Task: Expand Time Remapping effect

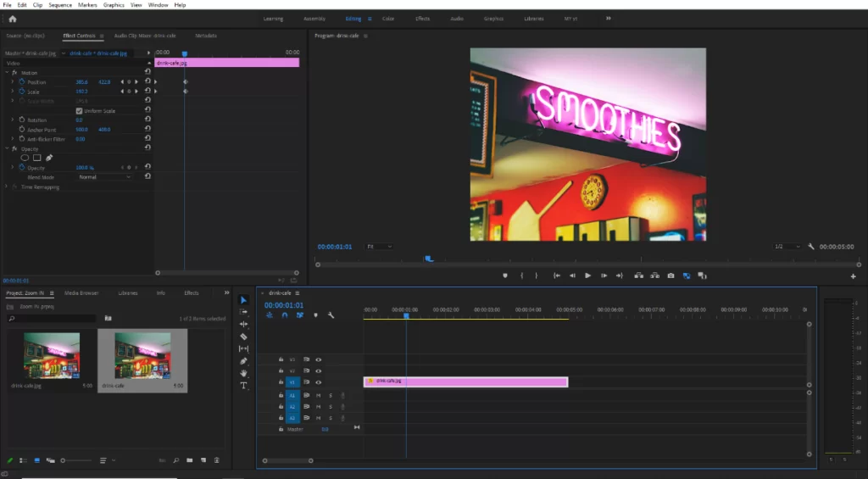Action: click(7, 187)
